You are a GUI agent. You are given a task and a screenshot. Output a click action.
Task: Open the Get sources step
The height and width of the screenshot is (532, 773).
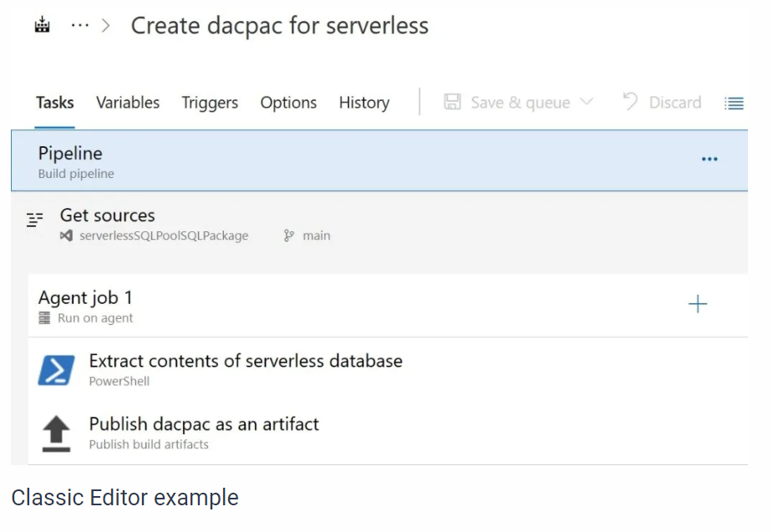click(x=107, y=215)
